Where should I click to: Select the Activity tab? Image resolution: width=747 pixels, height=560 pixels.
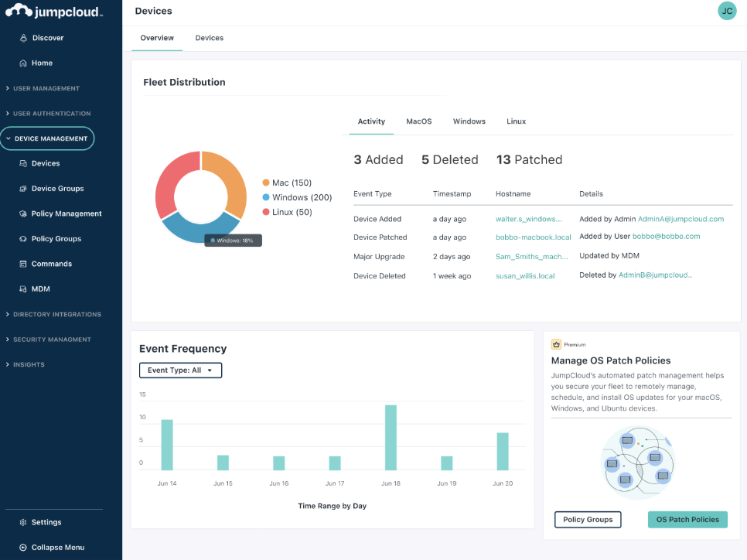click(x=371, y=121)
